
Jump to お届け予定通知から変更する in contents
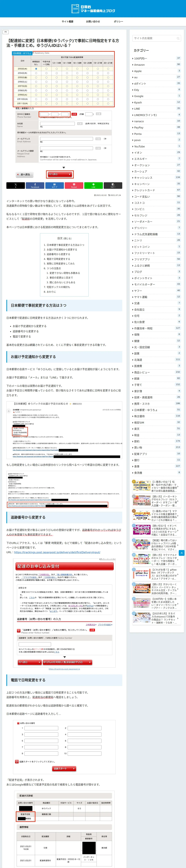pyautogui.click(x=62, y=250)
